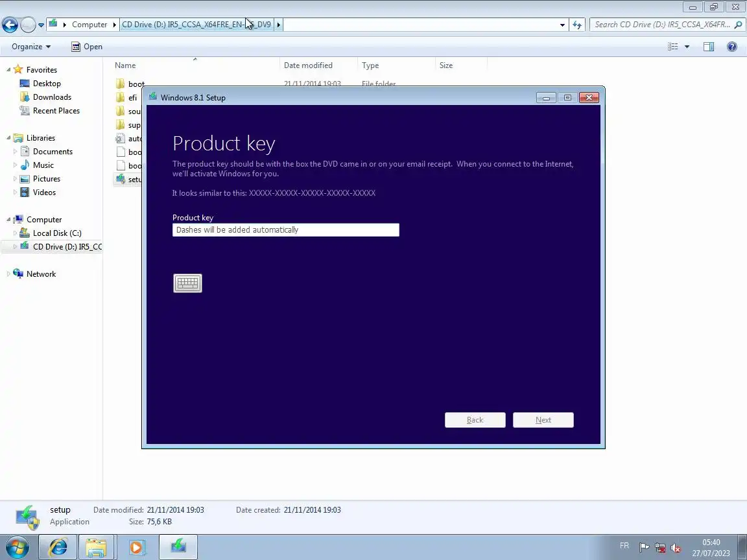747x560 pixels.
Task: Collapse the Libraries group triangle
Action: 8,137
